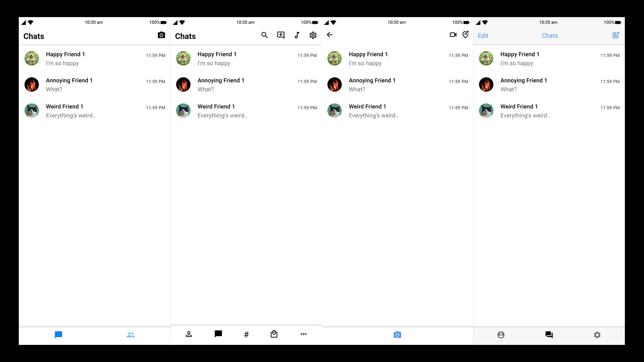Open the camera icon beside the Chats title

tap(161, 35)
